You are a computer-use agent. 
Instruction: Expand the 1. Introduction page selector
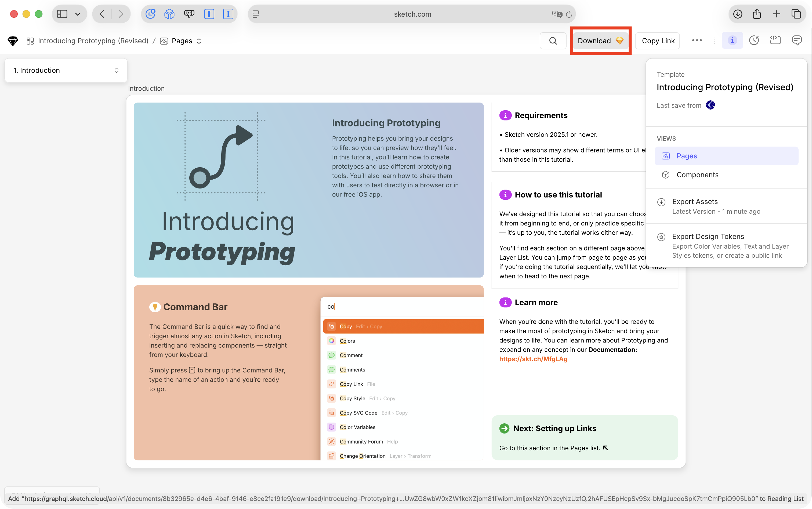click(66, 70)
